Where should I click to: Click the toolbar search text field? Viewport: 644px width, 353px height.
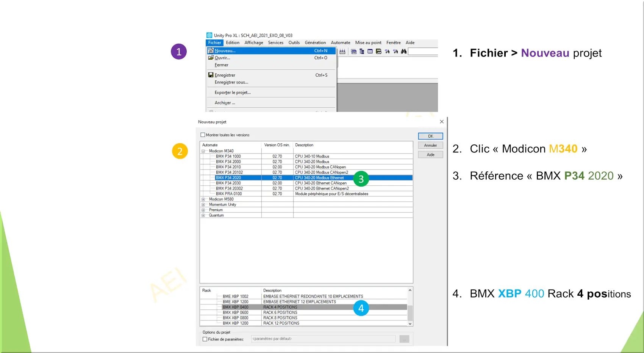coord(423,52)
